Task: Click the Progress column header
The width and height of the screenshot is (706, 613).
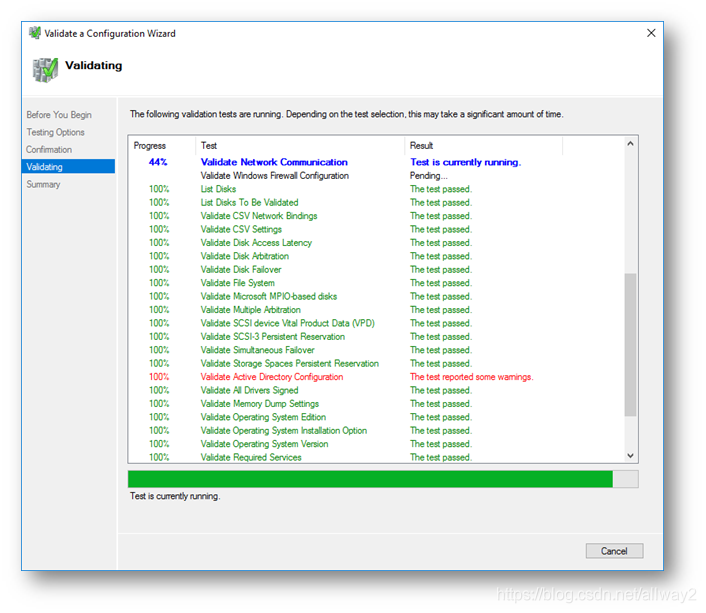Action: (162, 146)
